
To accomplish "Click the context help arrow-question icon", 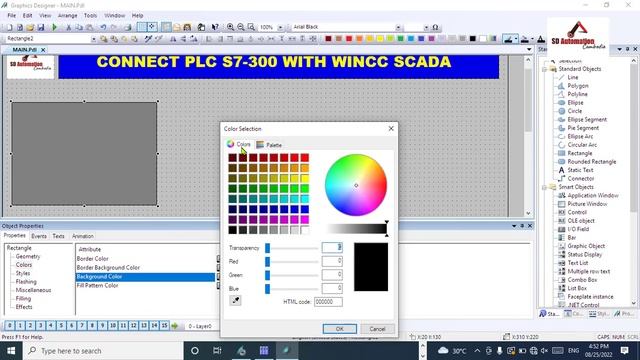I will pos(215,27).
